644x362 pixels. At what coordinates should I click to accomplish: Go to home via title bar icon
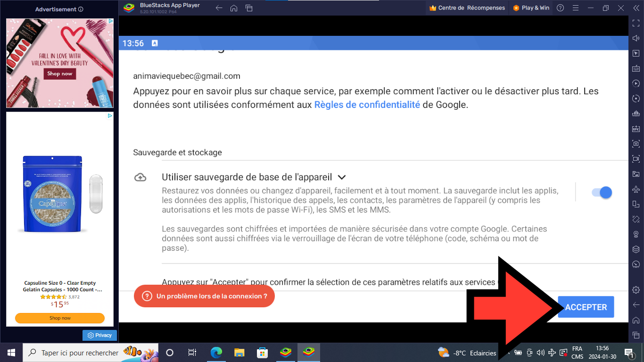pyautogui.click(x=234, y=8)
